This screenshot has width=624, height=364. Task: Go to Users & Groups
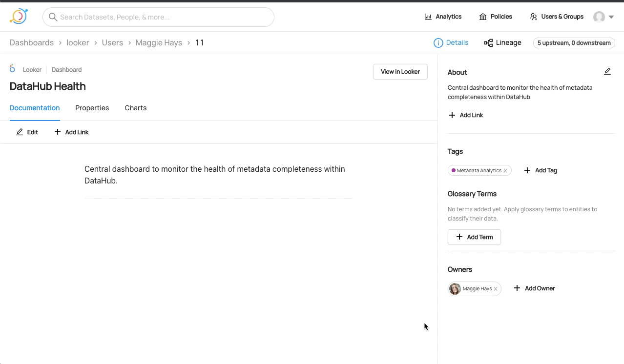pyautogui.click(x=557, y=17)
